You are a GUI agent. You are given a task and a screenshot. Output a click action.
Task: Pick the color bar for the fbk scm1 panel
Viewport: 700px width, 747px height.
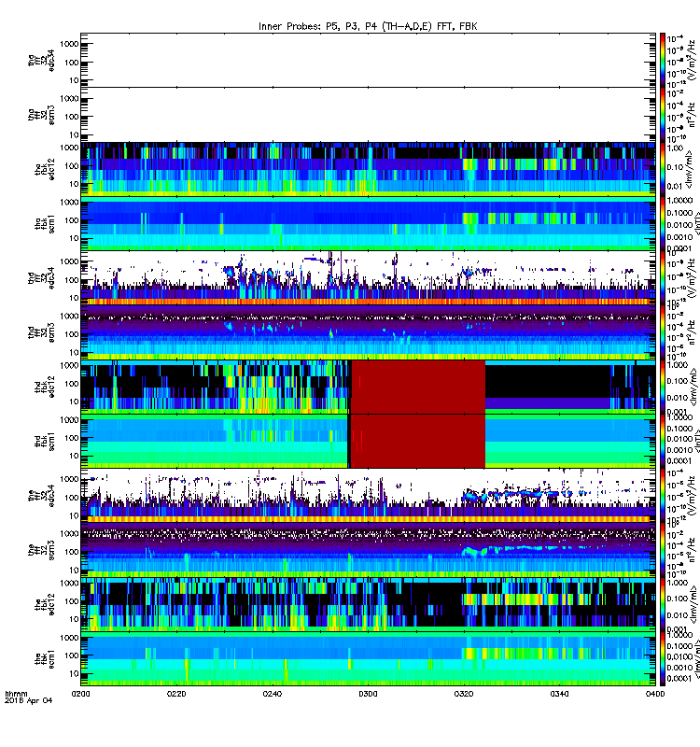click(663, 659)
